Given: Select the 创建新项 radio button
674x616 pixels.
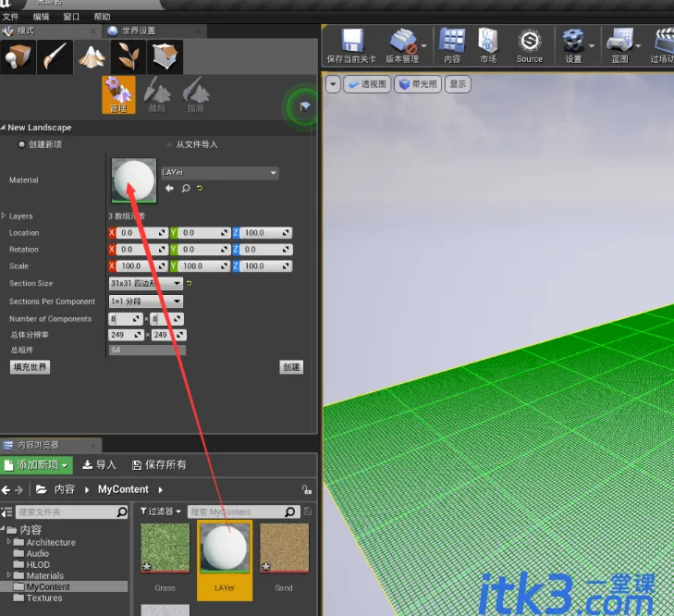Looking at the screenshot, I should click(21, 144).
